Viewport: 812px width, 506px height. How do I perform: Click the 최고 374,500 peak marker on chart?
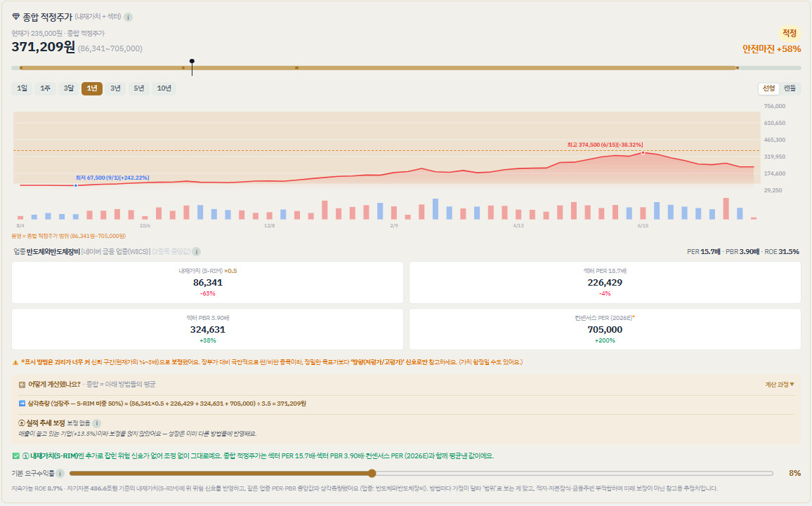(643, 152)
